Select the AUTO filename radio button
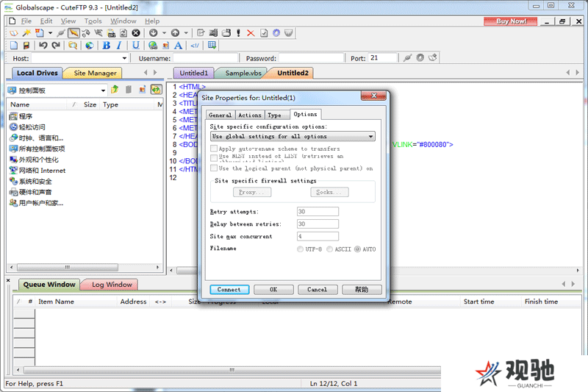The height and width of the screenshot is (392, 588). (x=357, y=249)
